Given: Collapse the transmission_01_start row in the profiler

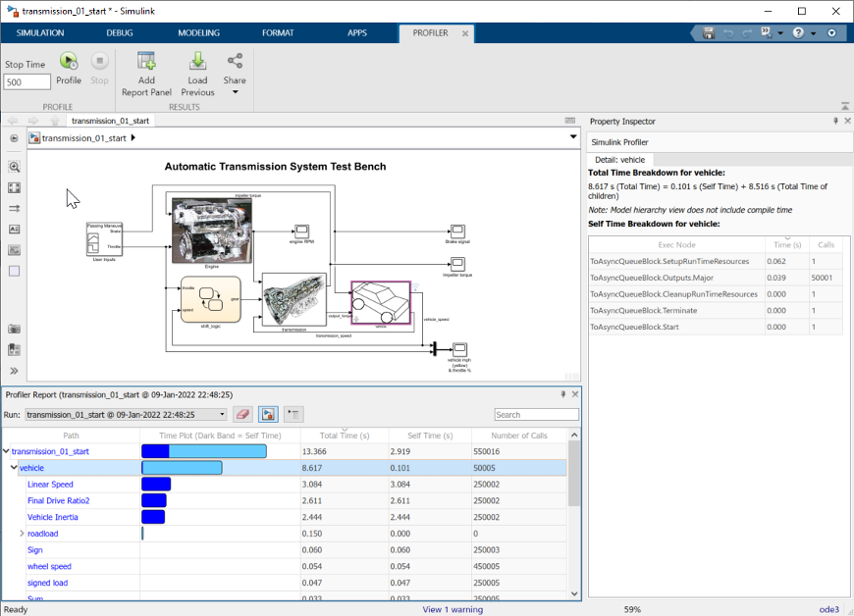Looking at the screenshot, I should [x=7, y=451].
